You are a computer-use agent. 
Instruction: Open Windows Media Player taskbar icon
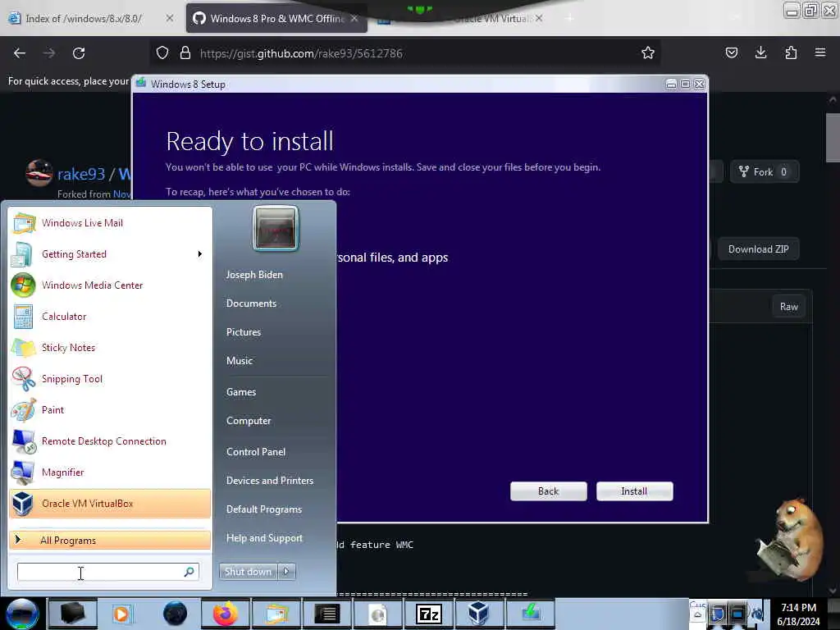[x=122, y=614]
